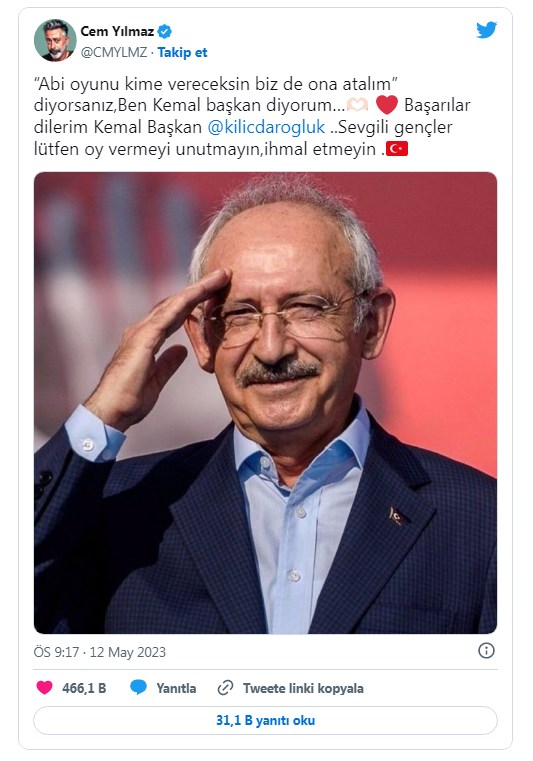Click the red heart emoji in the tweet
The width and height of the screenshot is (533, 761).
[386, 105]
